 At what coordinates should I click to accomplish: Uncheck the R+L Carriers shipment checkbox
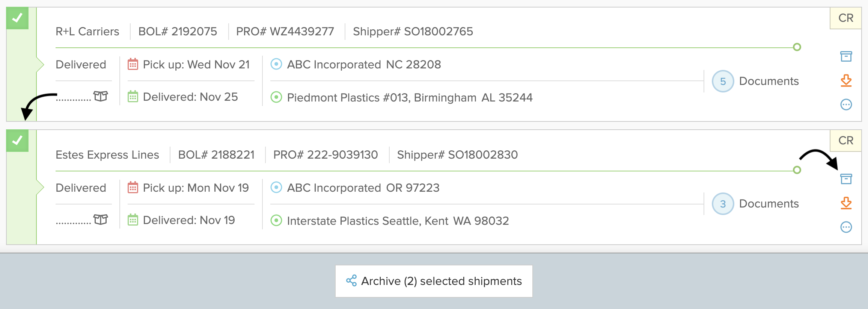(17, 18)
